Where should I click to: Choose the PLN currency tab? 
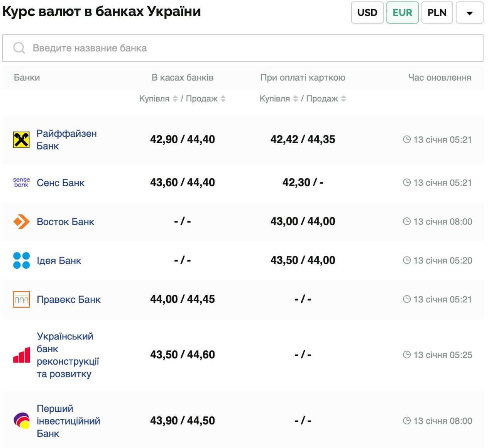tap(437, 13)
